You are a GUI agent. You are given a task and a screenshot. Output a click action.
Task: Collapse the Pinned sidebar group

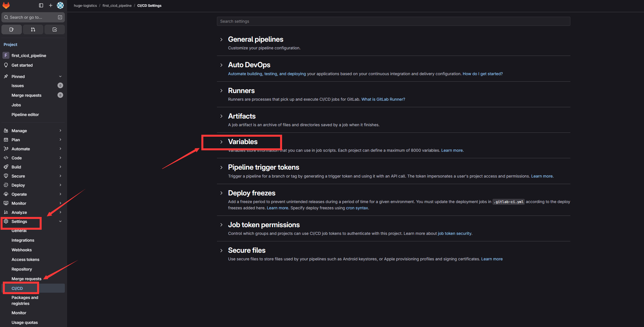click(60, 77)
